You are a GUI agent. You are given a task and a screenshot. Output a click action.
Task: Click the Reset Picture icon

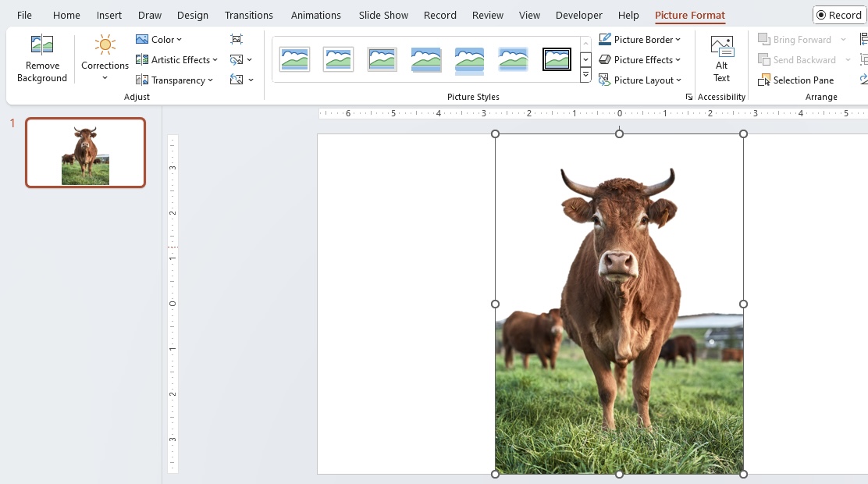pos(241,80)
